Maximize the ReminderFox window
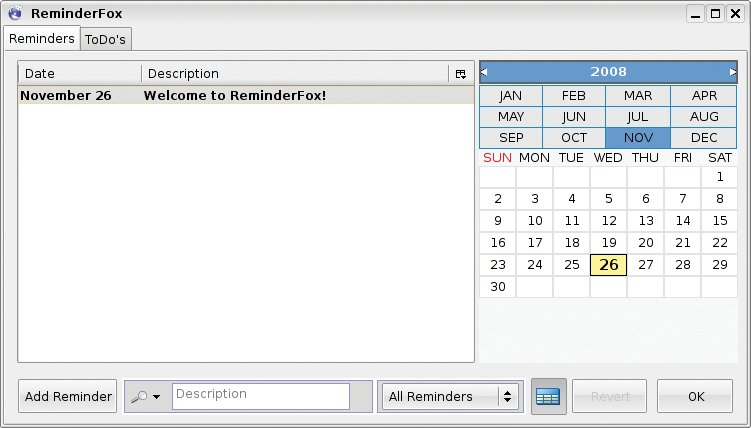 pyautogui.click(x=716, y=13)
